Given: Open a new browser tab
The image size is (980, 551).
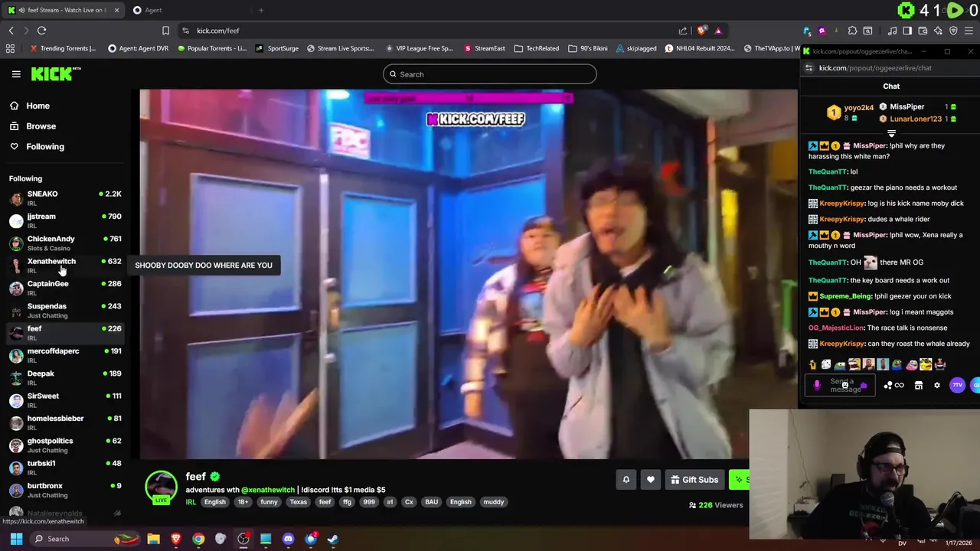Looking at the screenshot, I should (x=261, y=10).
